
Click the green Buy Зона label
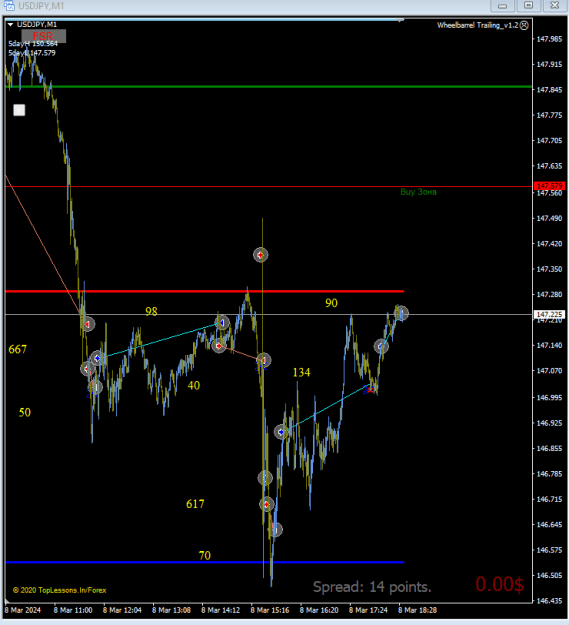(x=418, y=192)
